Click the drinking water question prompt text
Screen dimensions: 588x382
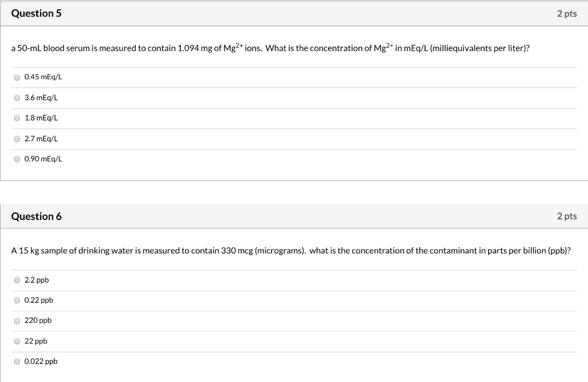pos(291,250)
